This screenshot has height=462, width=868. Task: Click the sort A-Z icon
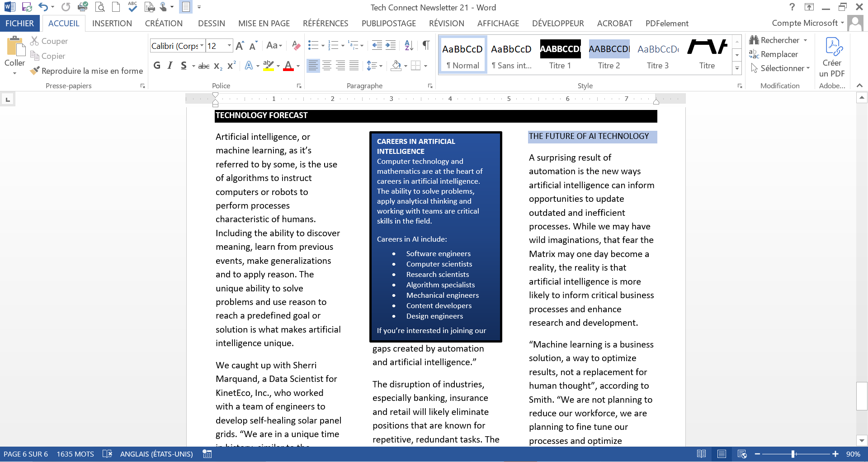[409, 45]
